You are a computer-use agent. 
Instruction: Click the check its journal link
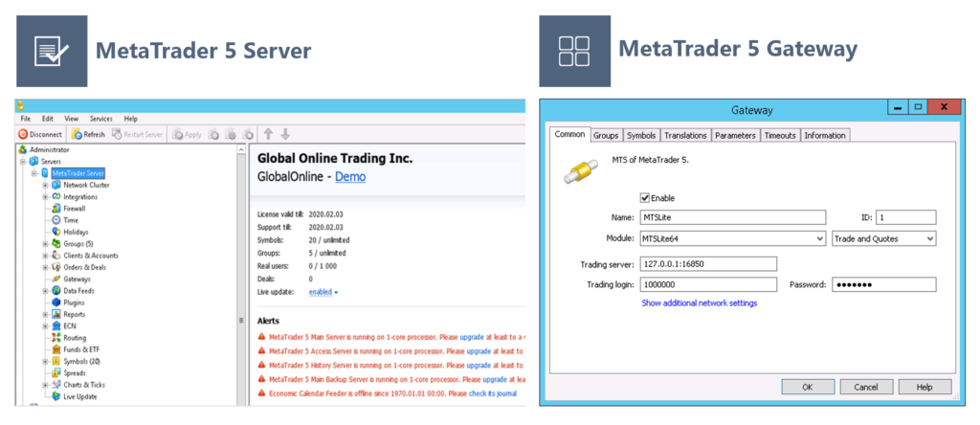pyautogui.click(x=493, y=393)
